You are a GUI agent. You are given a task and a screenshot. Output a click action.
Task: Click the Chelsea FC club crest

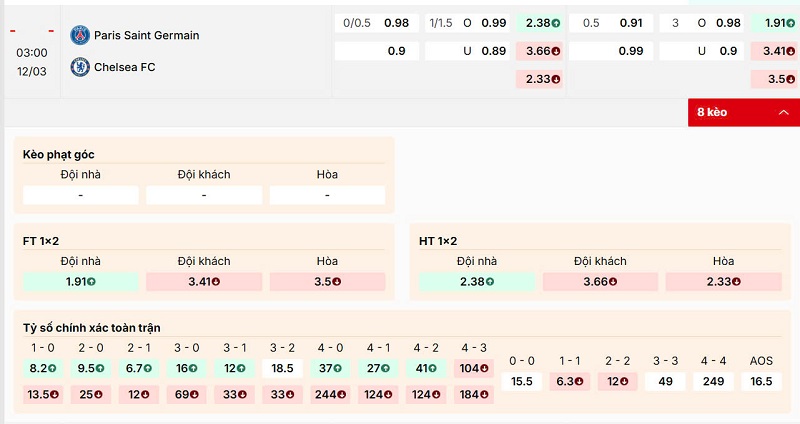(x=79, y=67)
